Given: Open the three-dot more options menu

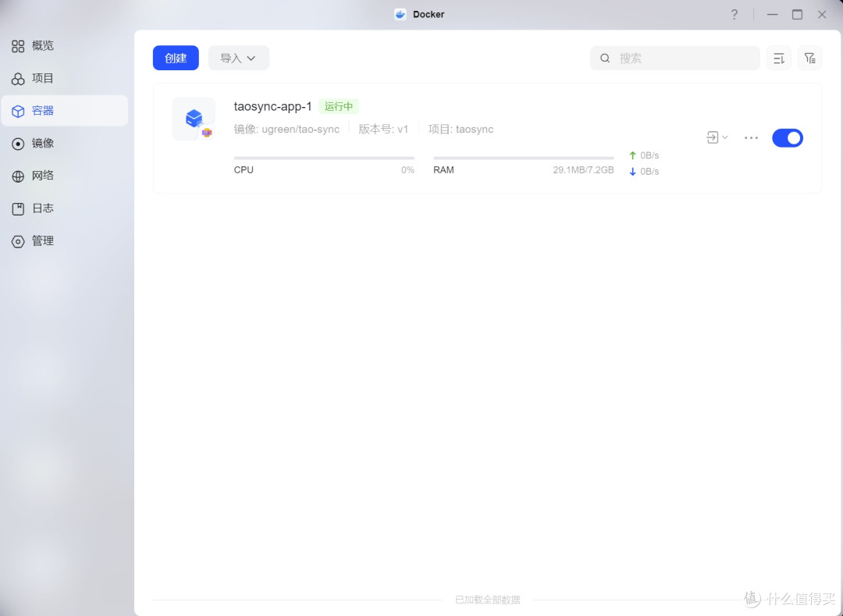Looking at the screenshot, I should (x=751, y=138).
